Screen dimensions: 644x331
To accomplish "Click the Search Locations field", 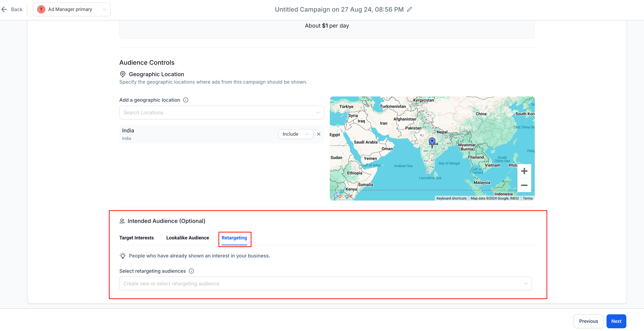I will tap(221, 113).
